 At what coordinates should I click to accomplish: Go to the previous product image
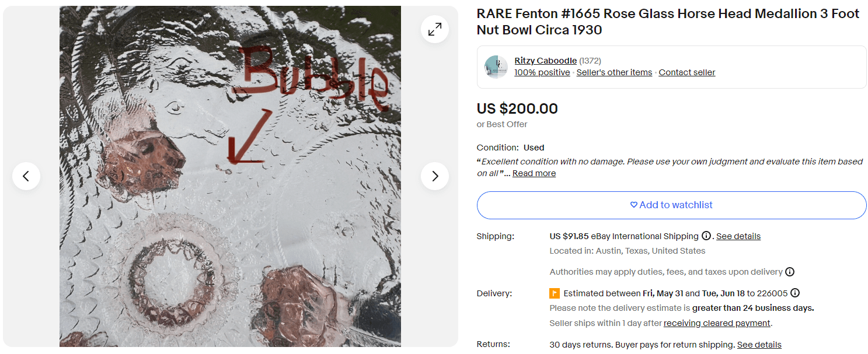[x=26, y=176]
